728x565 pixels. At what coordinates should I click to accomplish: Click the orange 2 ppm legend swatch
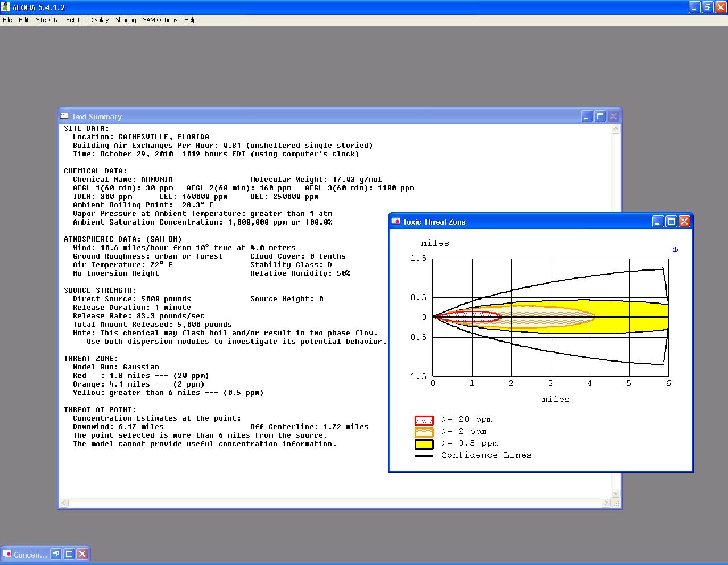tap(424, 433)
